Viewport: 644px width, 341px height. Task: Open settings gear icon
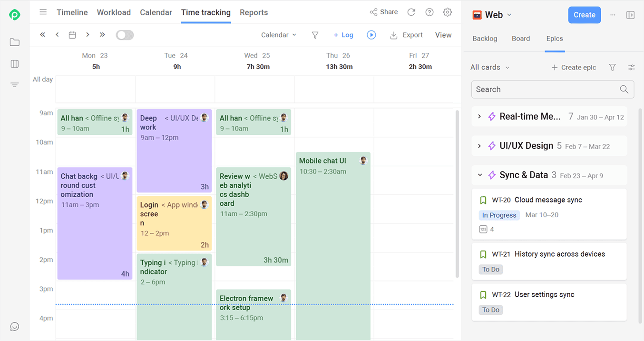[448, 12]
